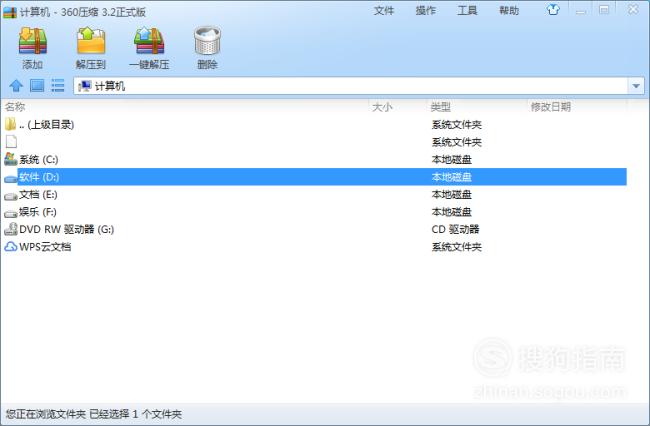This screenshot has width=650, height=426.
Task: Click the 软件 (D:) drive icon
Action: coord(10,178)
